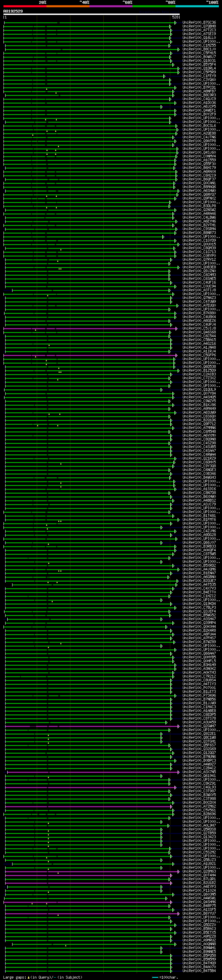Image resolution: width=222 pixels, height=980 pixels.
Task: Click the green ~80% identity color segment
Action: [x=154, y=6]
